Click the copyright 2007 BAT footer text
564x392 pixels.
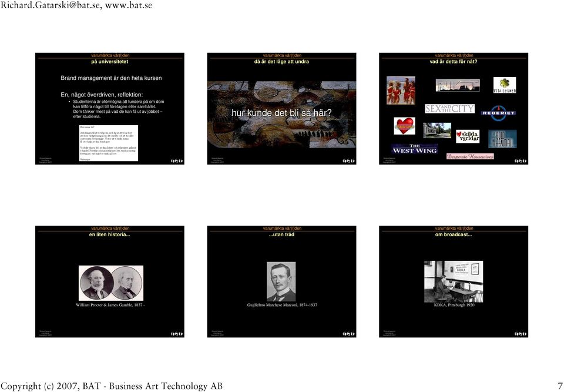coord(112,386)
